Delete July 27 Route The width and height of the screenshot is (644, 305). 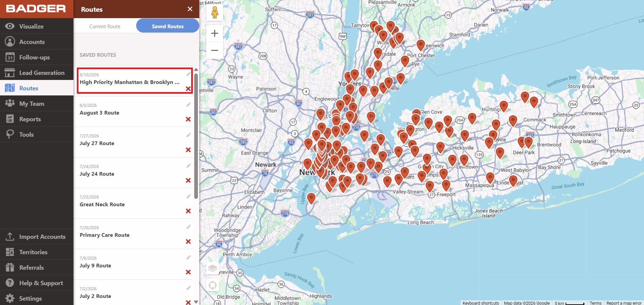(x=188, y=150)
